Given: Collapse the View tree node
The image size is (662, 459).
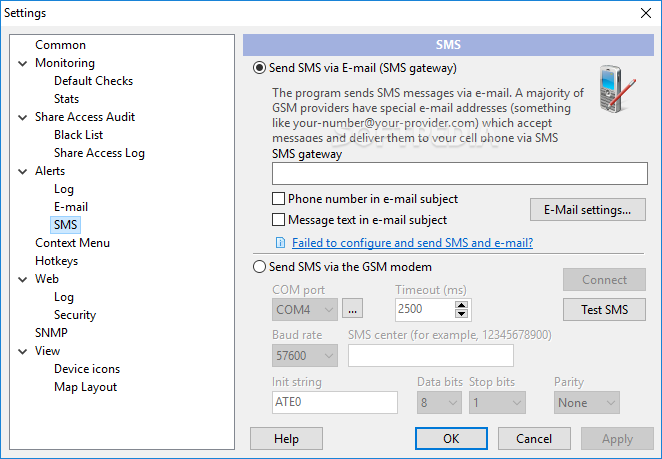Looking at the screenshot, I should pyautogui.click(x=23, y=351).
